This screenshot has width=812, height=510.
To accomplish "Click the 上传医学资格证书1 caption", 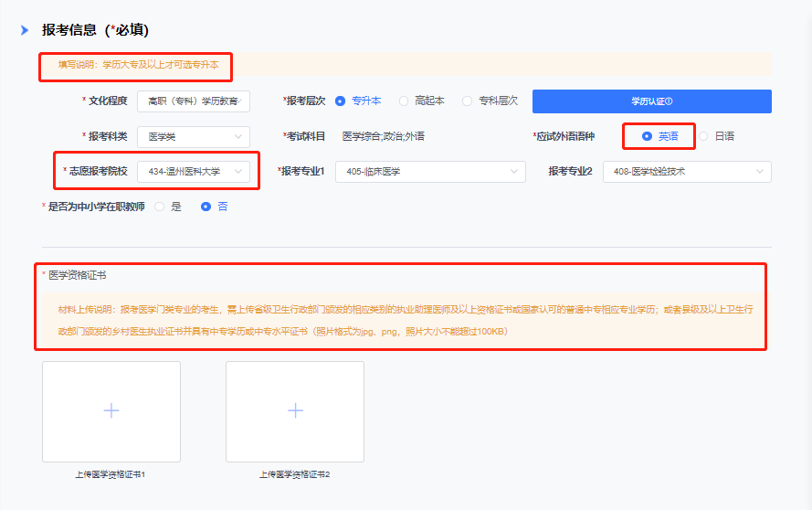I will tap(111, 475).
